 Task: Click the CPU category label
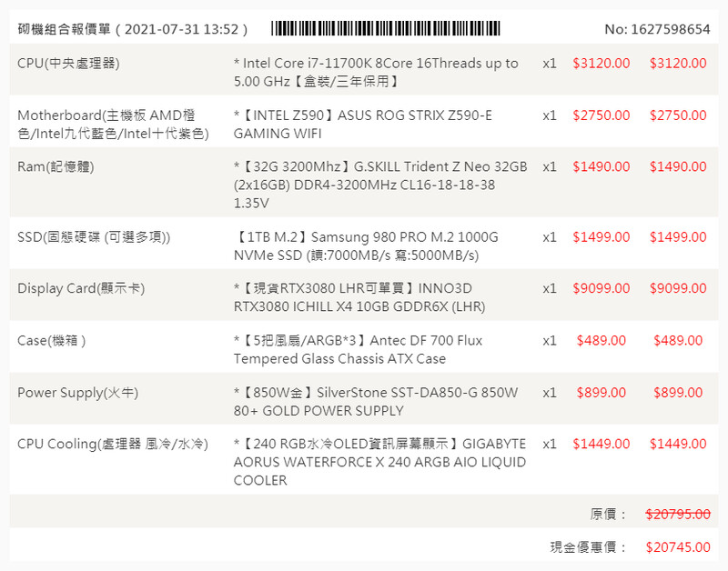(x=68, y=64)
